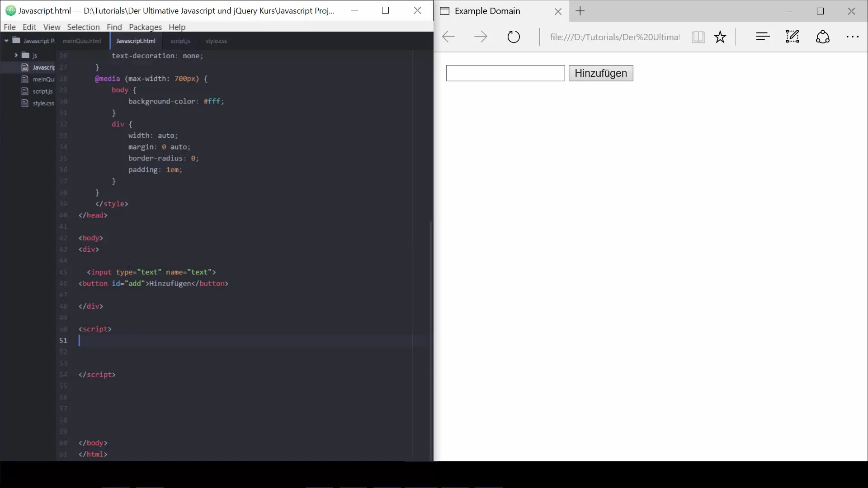Open the Hub lines icon
This screenshot has height=488, width=868.
763,37
